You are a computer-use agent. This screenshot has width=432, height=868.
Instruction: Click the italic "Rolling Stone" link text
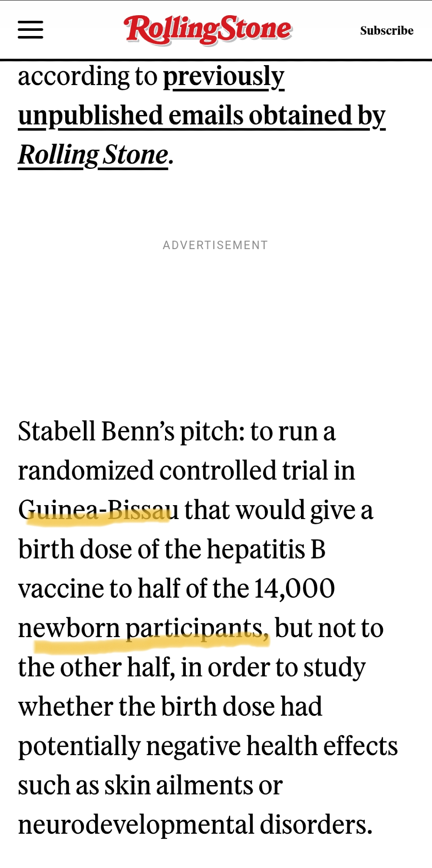[93, 155]
